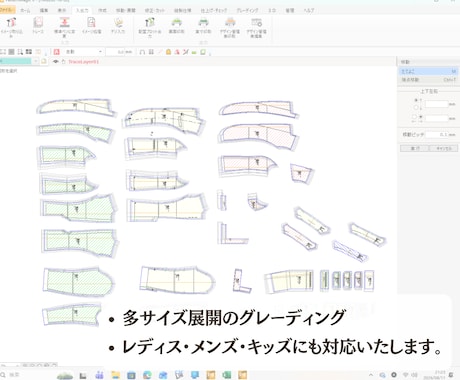Click the four-tile grid view icon

(29, 52)
